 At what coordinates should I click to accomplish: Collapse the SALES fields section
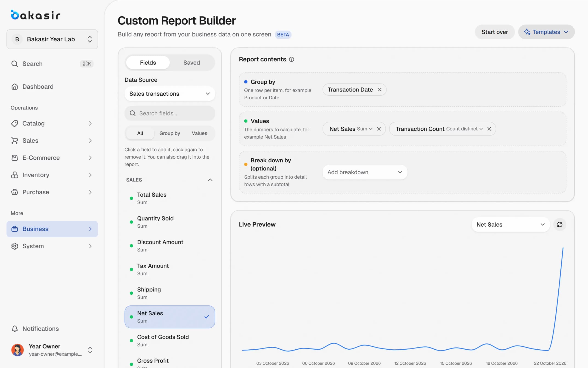210,180
